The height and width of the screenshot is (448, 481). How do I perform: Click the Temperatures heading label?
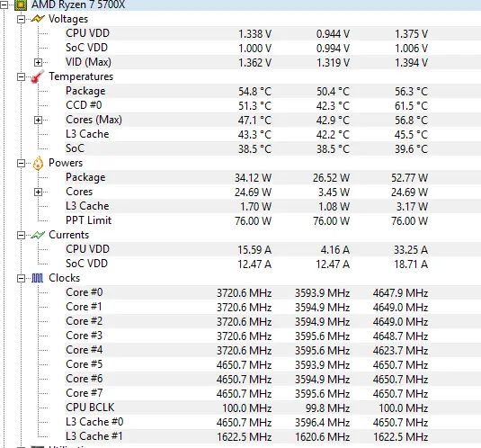[81, 76]
